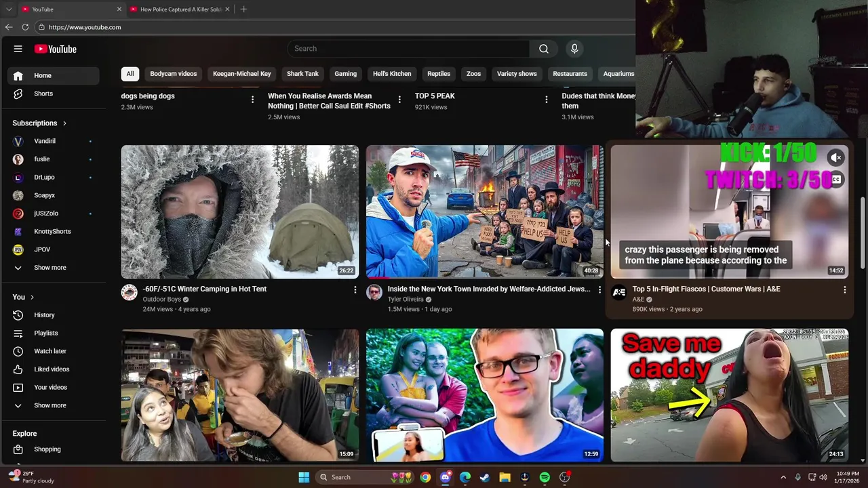This screenshot has width=868, height=488.
Task: Select the Gaming chip
Action: pos(345,74)
